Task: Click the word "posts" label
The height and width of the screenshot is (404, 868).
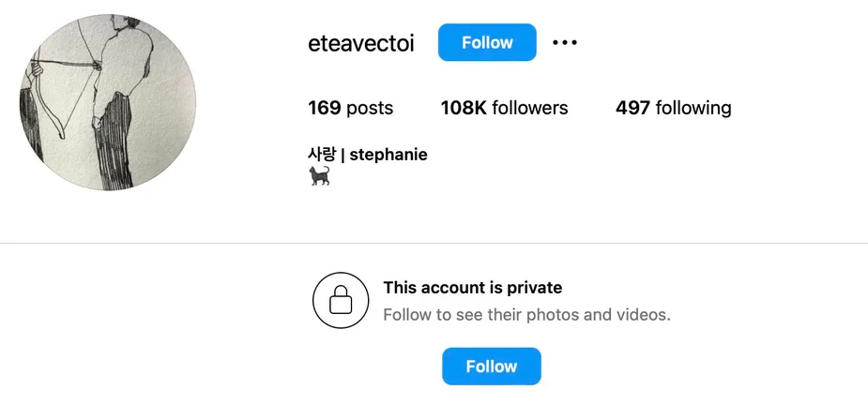Action: [370, 109]
